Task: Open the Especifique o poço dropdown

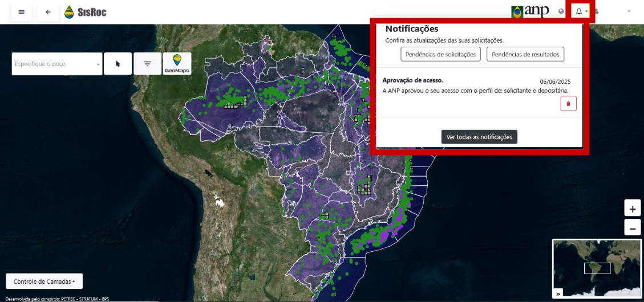Action: [57, 64]
